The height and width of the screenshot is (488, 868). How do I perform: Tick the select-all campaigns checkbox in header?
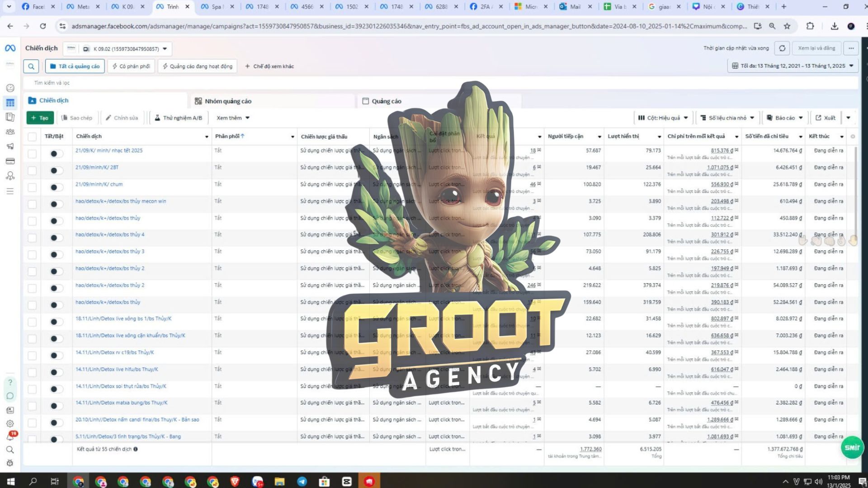[32, 136]
